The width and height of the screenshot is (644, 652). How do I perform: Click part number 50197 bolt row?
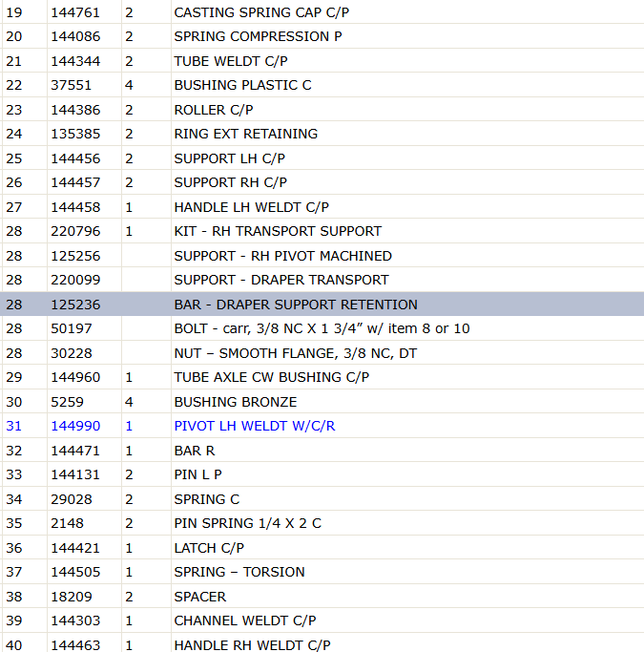[322, 328]
